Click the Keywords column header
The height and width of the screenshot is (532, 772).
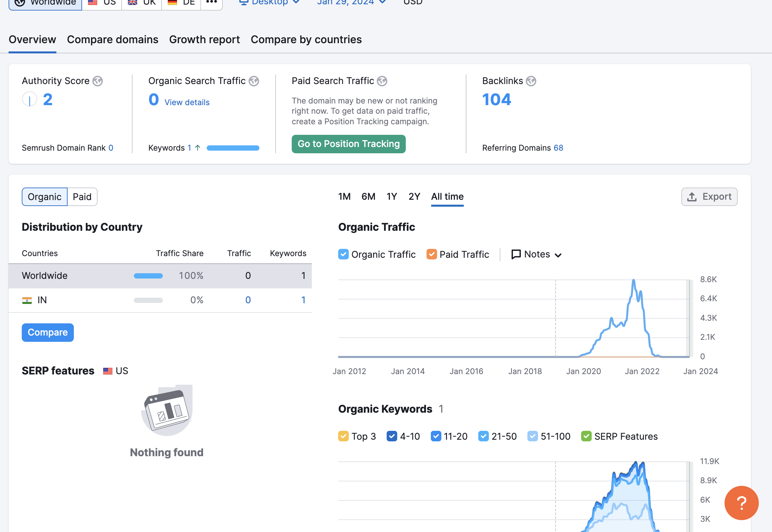288,253
